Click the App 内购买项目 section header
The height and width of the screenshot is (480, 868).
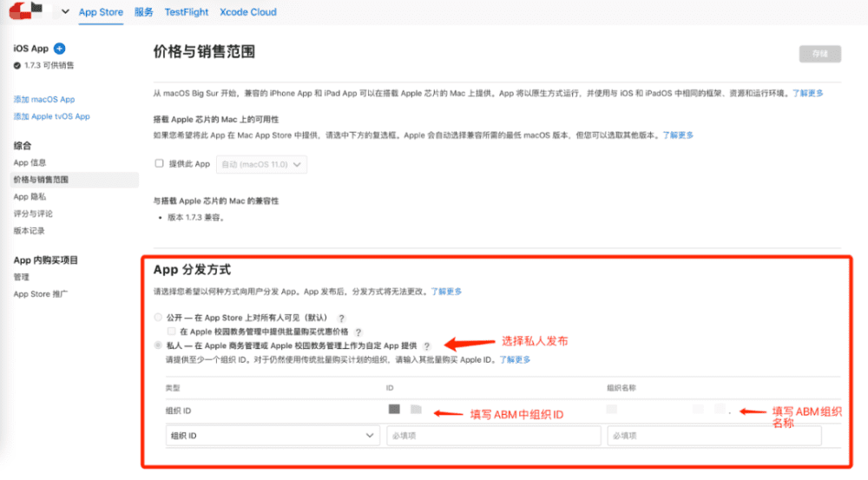[x=46, y=260]
